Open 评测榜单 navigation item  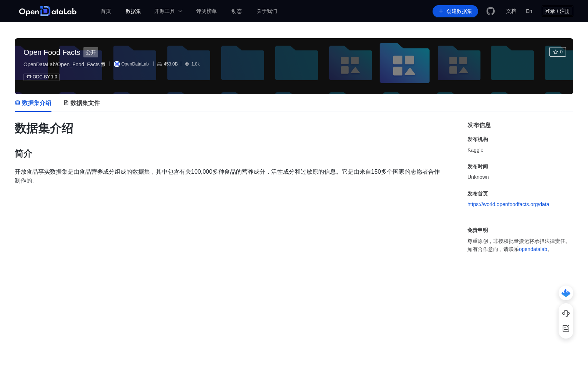click(x=207, y=11)
